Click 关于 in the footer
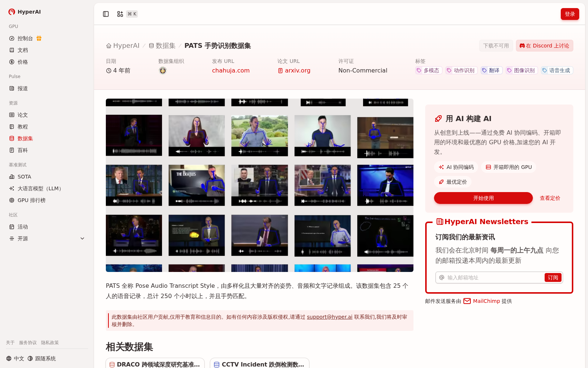 click(10, 343)
